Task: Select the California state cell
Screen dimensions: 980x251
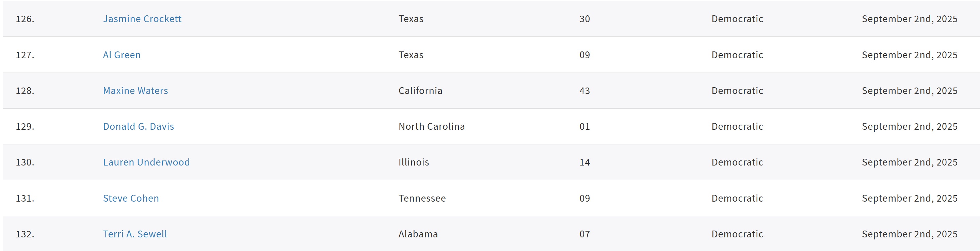Action: coord(420,91)
